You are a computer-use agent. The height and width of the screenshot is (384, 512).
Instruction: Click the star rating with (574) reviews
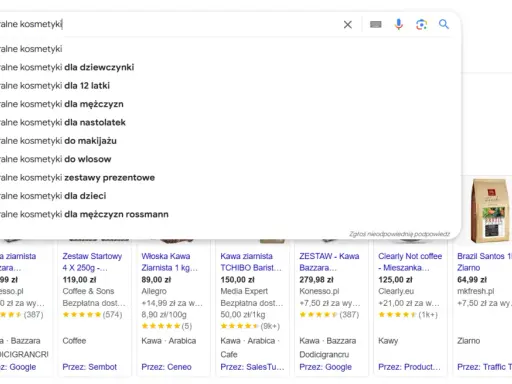(92, 314)
